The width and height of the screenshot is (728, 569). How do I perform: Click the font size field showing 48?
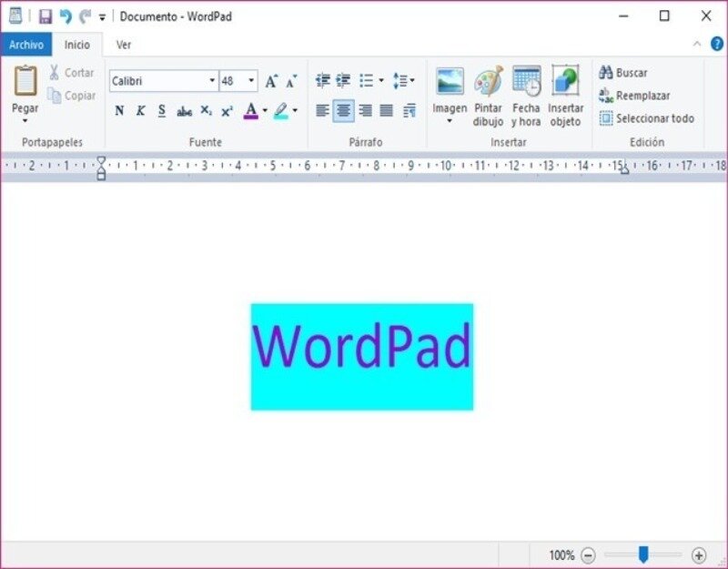(x=233, y=81)
